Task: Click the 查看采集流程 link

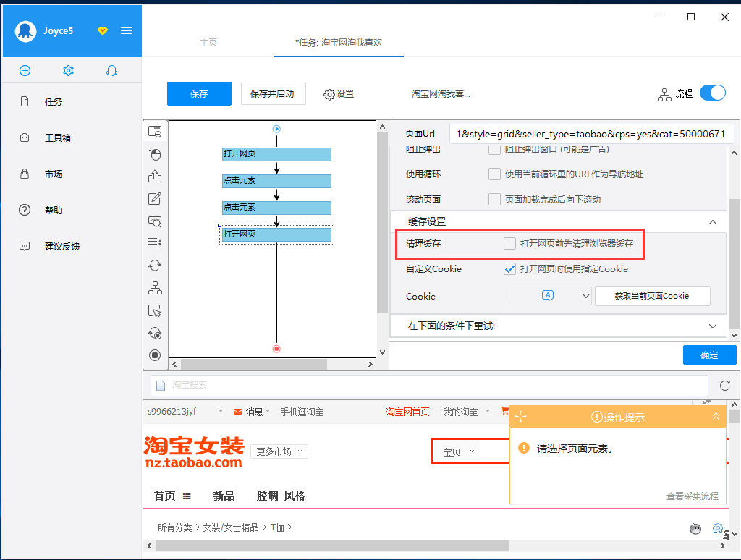Action: [x=693, y=496]
